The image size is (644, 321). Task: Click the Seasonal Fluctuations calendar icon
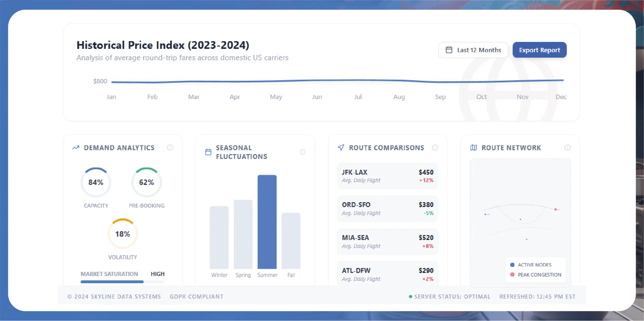click(x=208, y=152)
